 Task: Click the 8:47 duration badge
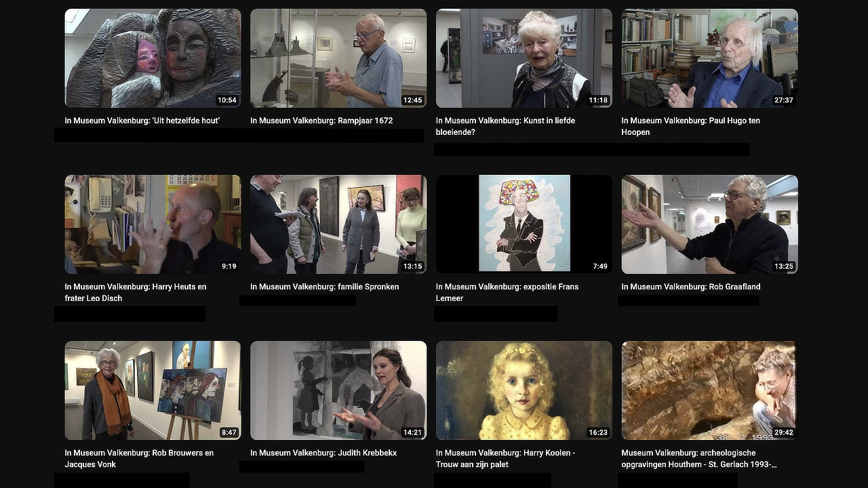click(x=229, y=432)
